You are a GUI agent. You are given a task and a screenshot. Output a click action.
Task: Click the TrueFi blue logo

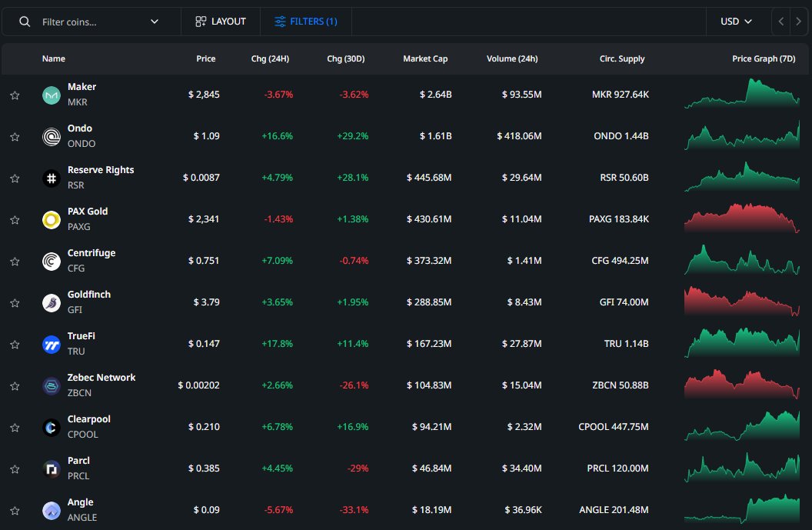click(52, 345)
